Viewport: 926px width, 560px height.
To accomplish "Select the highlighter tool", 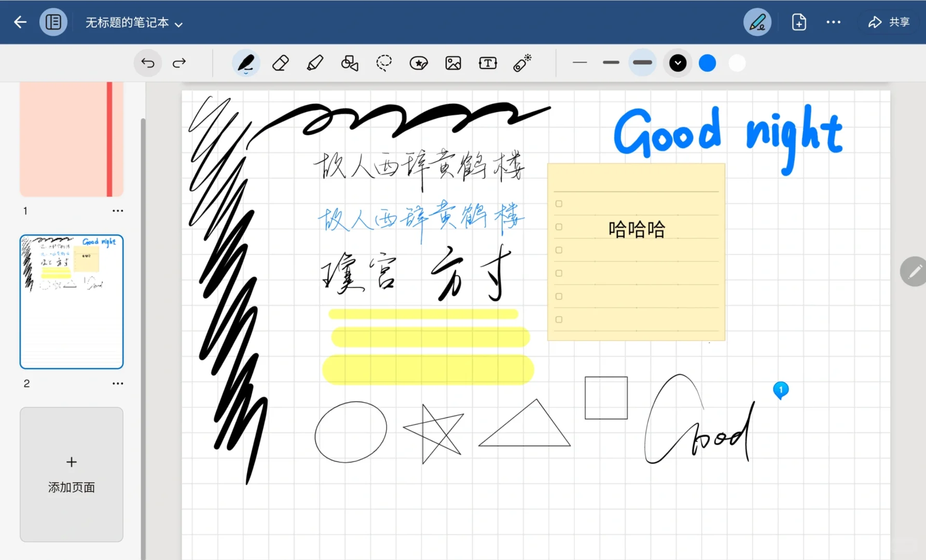I will pos(315,63).
